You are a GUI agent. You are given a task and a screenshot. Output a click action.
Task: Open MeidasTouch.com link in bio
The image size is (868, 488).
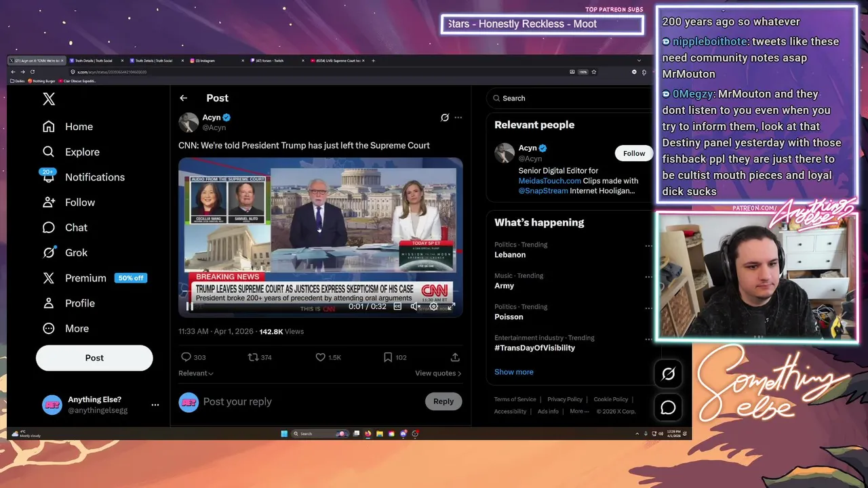click(x=550, y=181)
